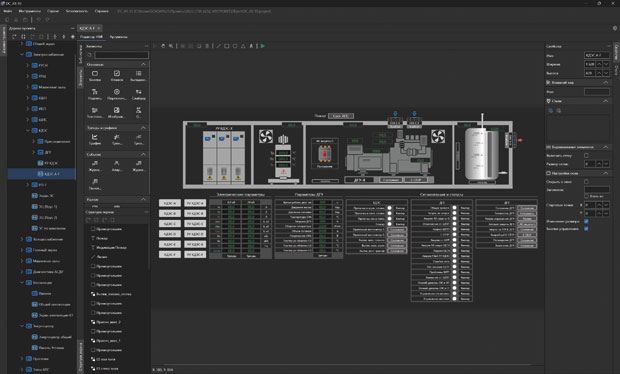The width and height of the screenshot is (620, 374).
Task: Click the blue layer icon in Layers section
Action: [x=550, y=111]
